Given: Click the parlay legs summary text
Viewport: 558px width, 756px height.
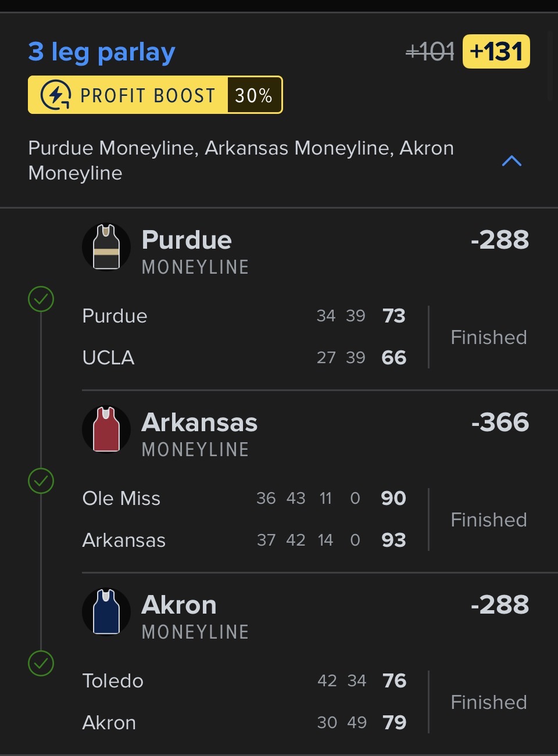Looking at the screenshot, I should pos(241,160).
